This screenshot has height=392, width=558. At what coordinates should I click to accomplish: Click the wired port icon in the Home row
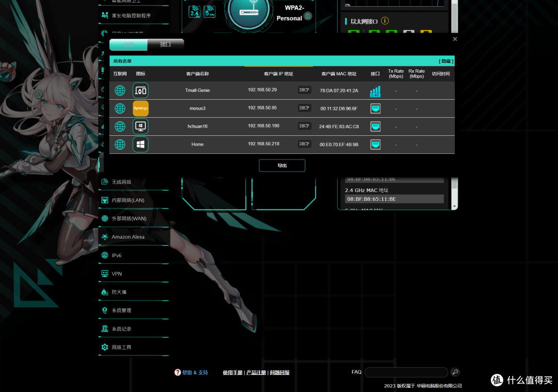[x=376, y=145]
